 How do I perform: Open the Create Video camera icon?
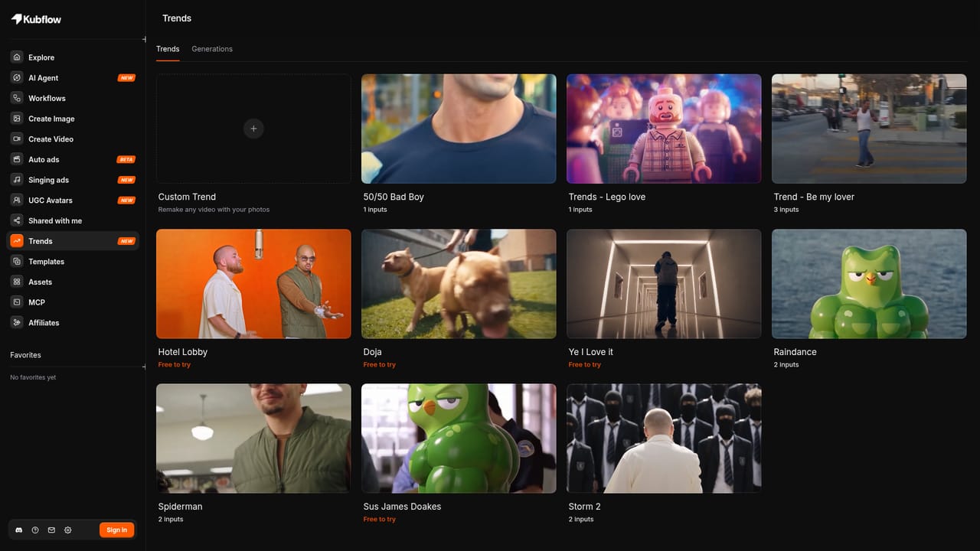click(17, 139)
